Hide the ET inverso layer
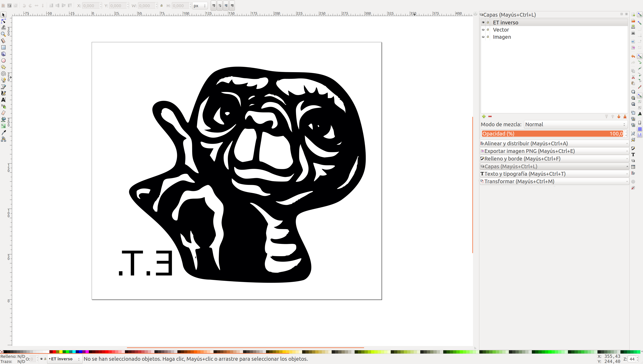 tap(483, 23)
